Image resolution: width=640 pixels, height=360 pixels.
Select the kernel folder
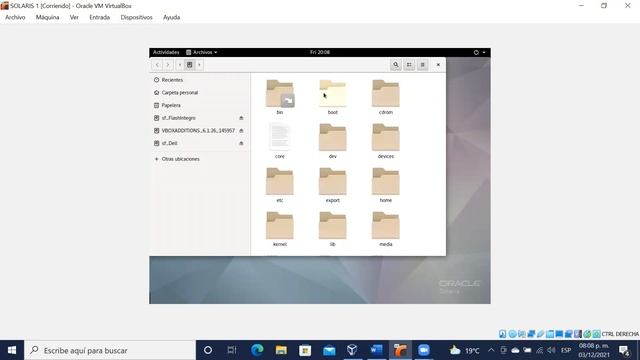(280, 229)
